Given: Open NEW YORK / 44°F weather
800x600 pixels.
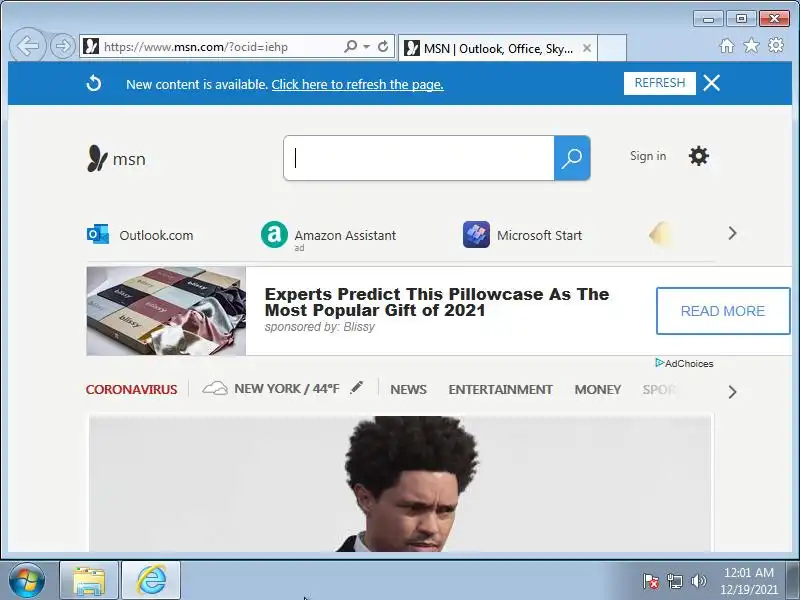Looking at the screenshot, I should pos(287,389).
